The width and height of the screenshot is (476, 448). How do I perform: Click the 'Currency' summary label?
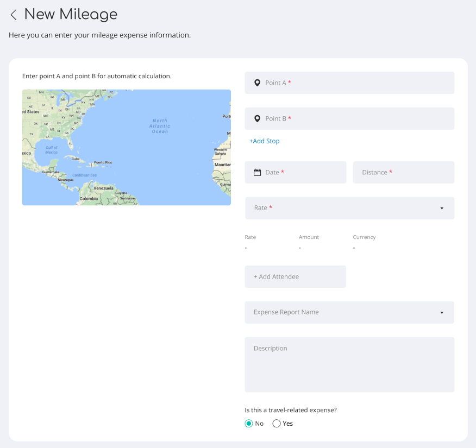364,237
